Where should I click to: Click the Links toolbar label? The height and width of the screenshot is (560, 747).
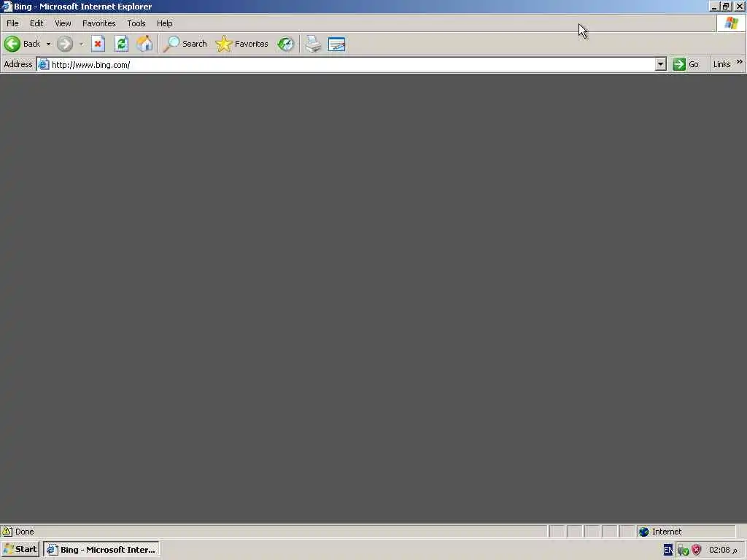coord(721,64)
